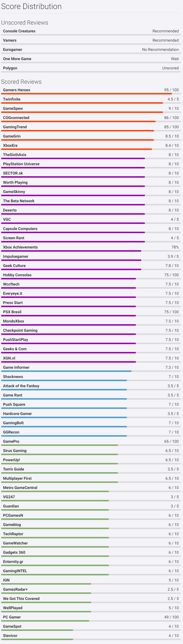Select the Screen Rant review link
This screenshot has height=644, width=183.
(x=13, y=238)
